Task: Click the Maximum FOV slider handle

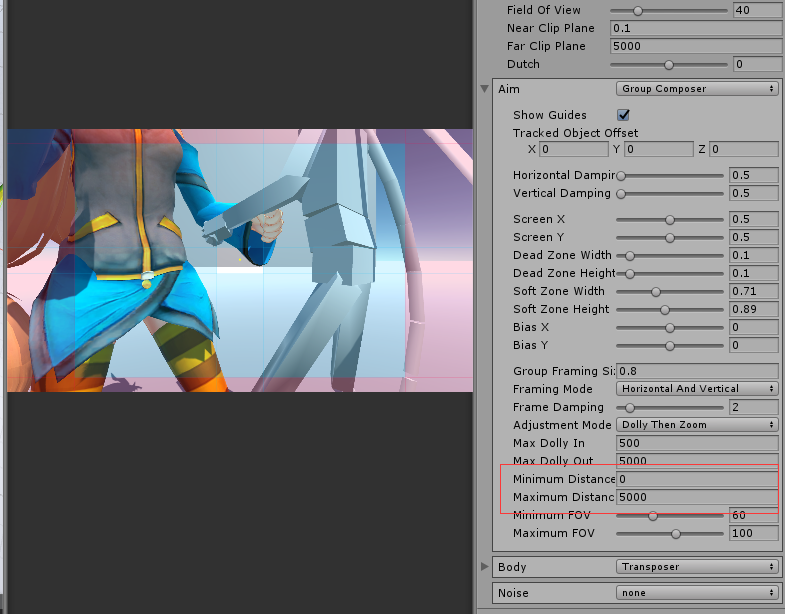Action: 676,533
